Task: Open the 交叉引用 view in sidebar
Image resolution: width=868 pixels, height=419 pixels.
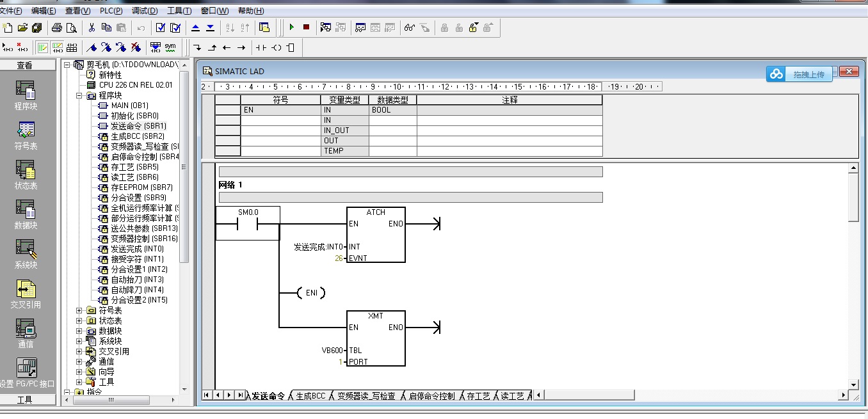Action: pos(26,294)
